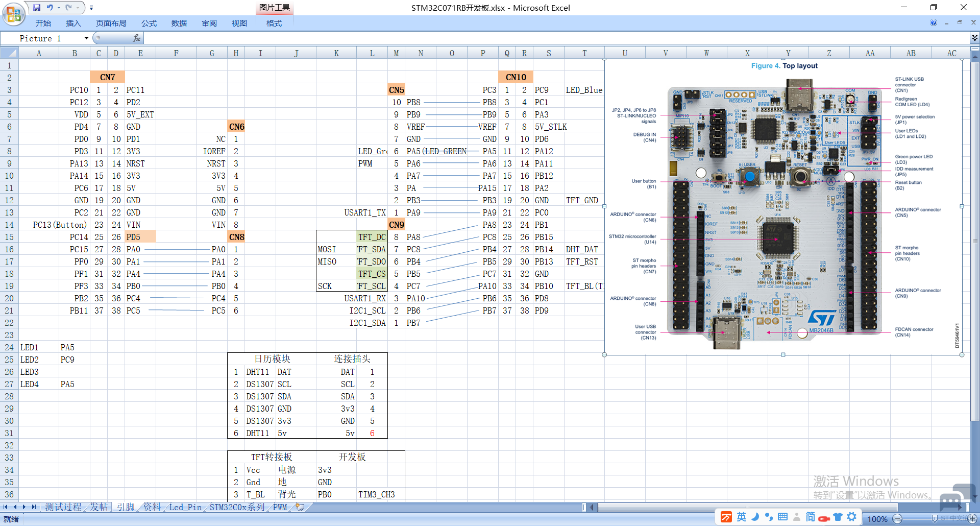Click the zoom slider handle
This screenshot has width=980, height=526.
[x=935, y=519]
